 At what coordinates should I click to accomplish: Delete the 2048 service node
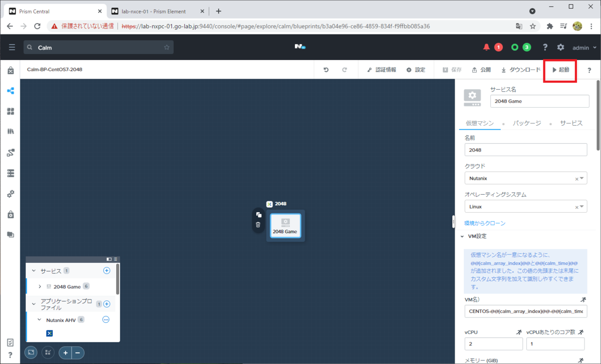click(258, 225)
